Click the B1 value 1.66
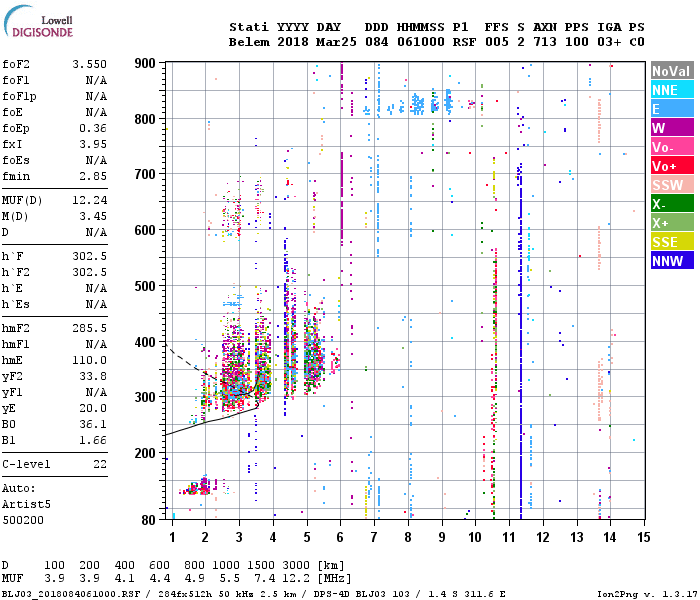Viewport: 700px width, 600px height. pyautogui.click(x=93, y=440)
